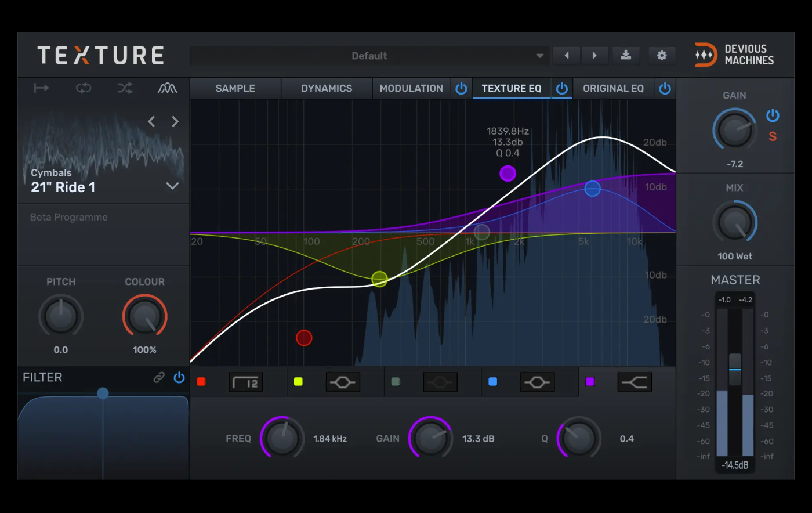The width and height of the screenshot is (812, 513).
Task: Toggle the grey band color square
Action: pyautogui.click(x=396, y=382)
